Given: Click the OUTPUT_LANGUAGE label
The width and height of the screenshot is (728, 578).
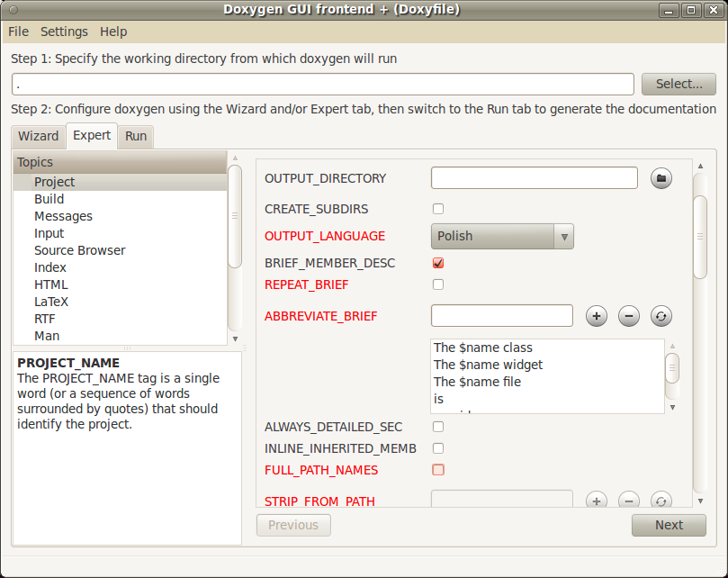Looking at the screenshot, I should [x=325, y=236].
